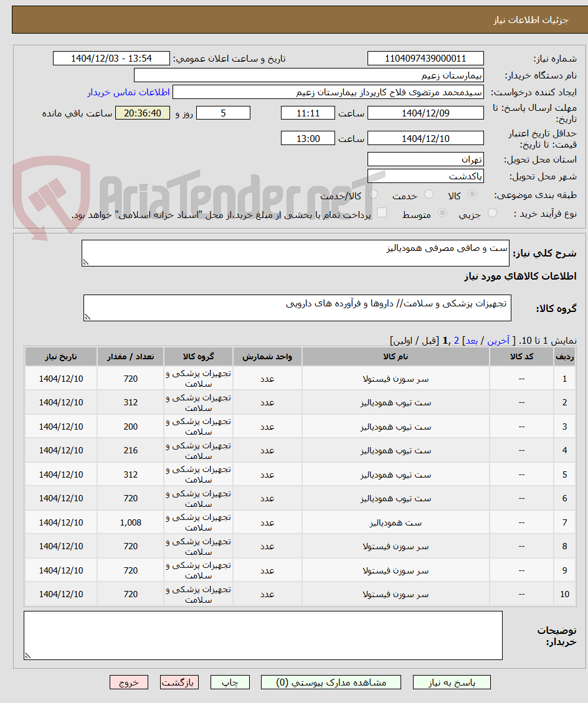
Task: Click ست تیوب همودیالیز in row 4
Action: point(396,451)
